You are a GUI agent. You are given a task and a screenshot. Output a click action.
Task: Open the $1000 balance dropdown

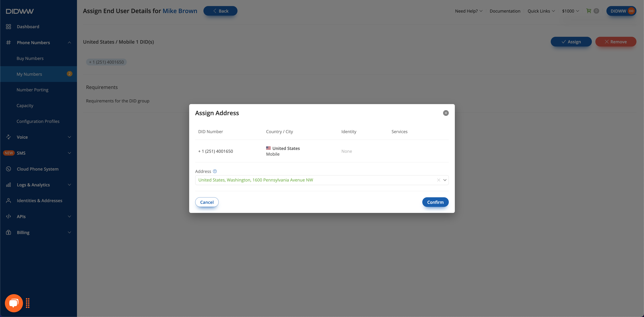pyautogui.click(x=571, y=11)
